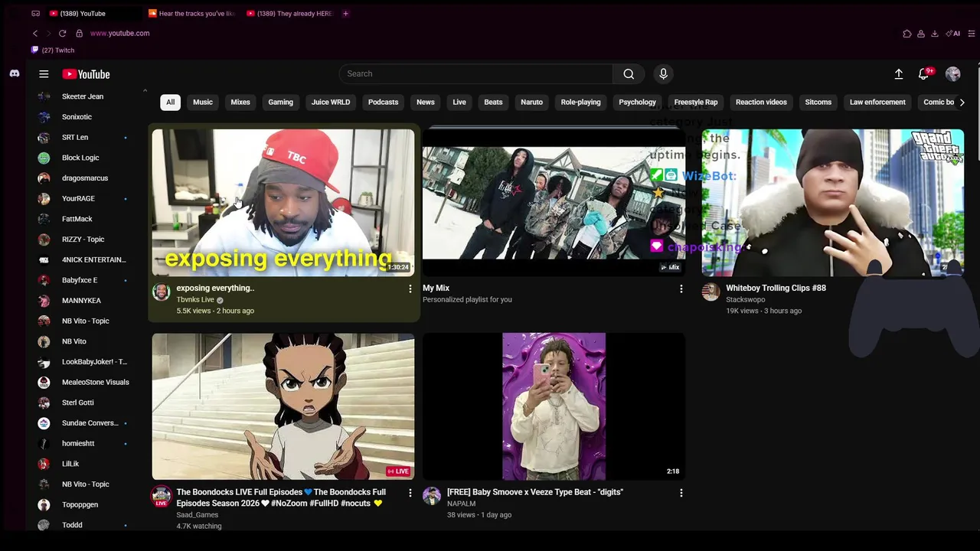This screenshot has height=551, width=980.
Task: Click Saad_Games live channel avatar
Action: click(161, 496)
